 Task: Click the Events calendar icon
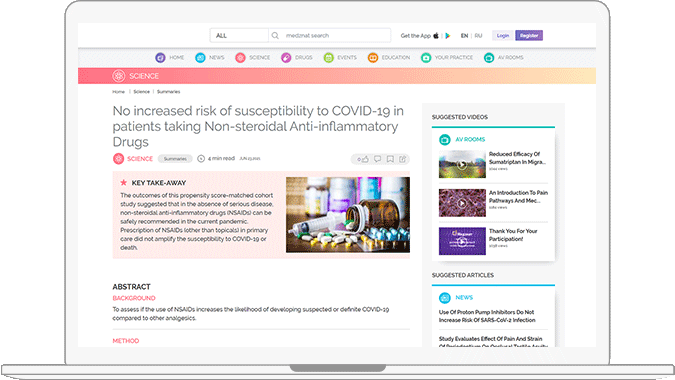point(328,57)
